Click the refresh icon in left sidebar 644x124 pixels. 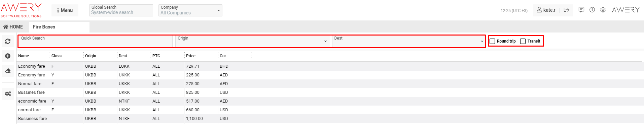click(x=8, y=41)
